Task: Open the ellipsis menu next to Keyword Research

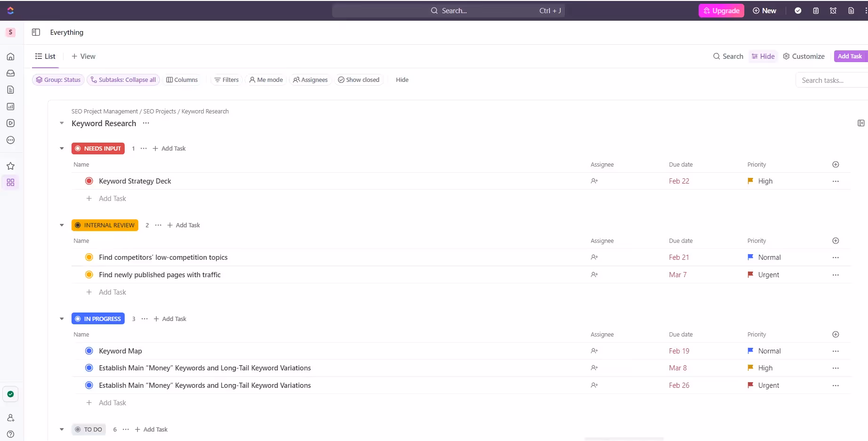Action: 146,123
